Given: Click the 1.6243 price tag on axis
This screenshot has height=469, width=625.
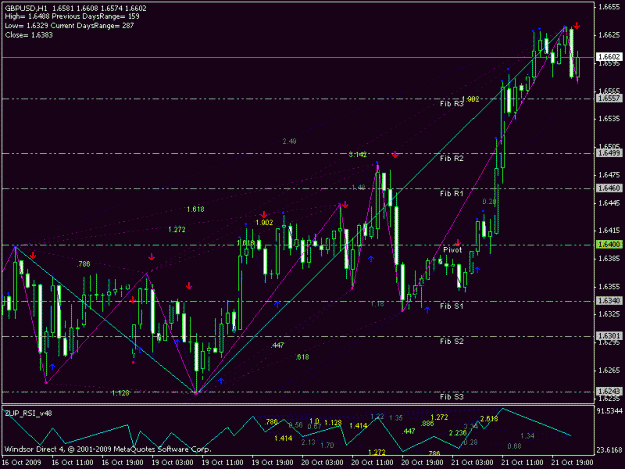Looking at the screenshot, I should tap(609, 391).
